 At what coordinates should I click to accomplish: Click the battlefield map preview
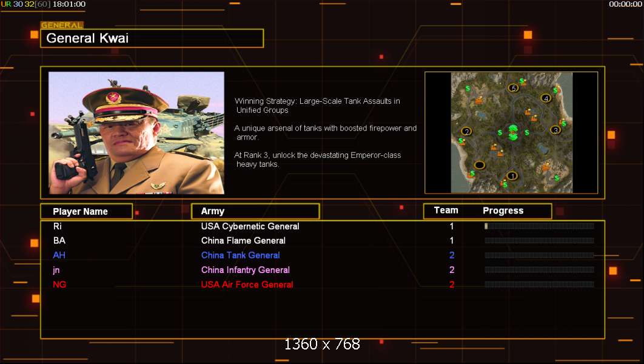[511, 133]
